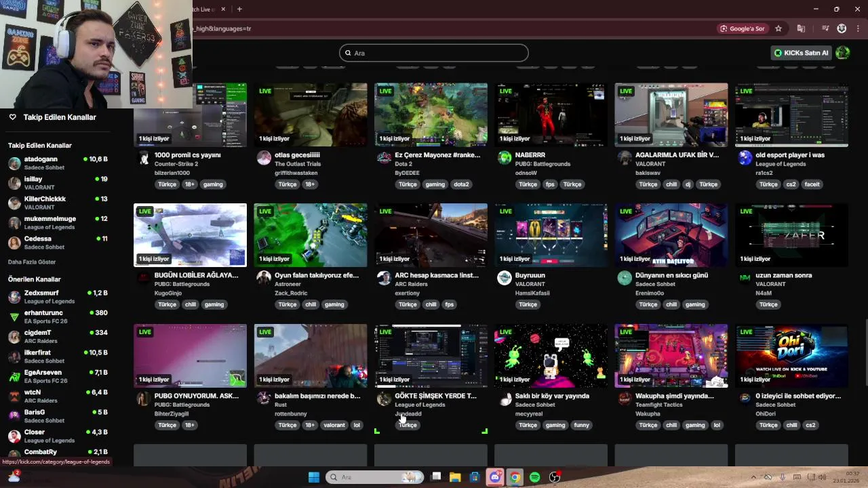Open EgeArseven channel avatar in sidebar
The width and height of the screenshot is (868, 488).
coord(14,377)
